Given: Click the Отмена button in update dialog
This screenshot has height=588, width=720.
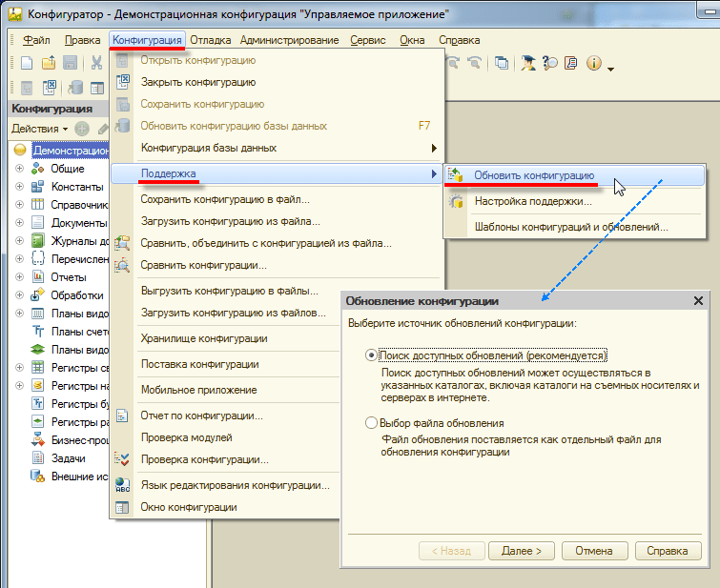Looking at the screenshot, I should 594,551.
